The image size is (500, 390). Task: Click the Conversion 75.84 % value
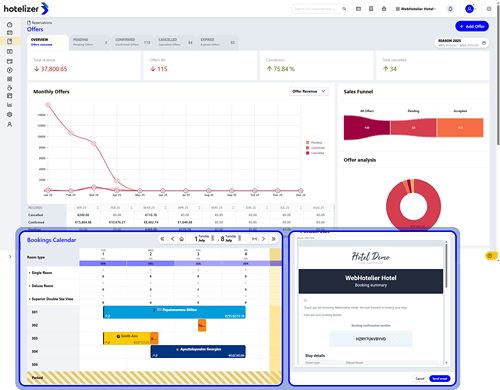[281, 69]
